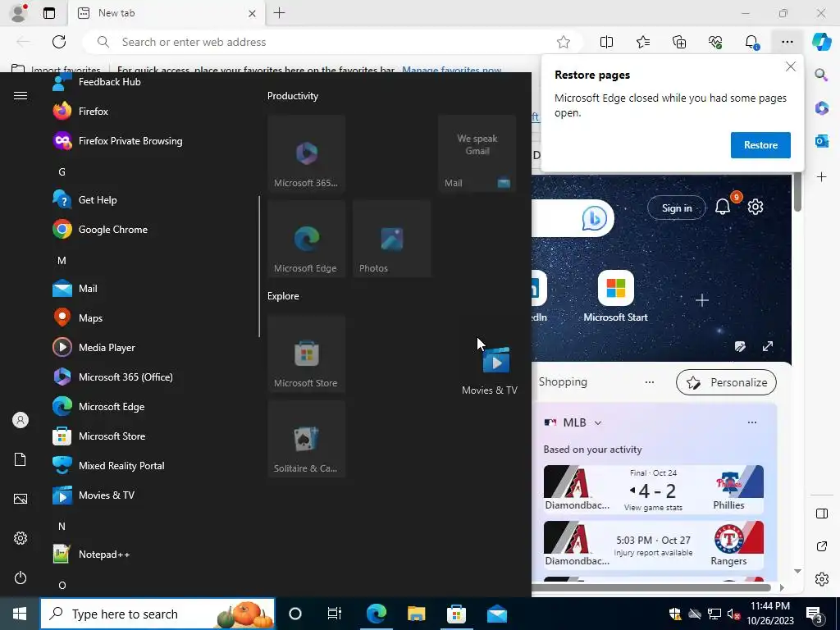The height and width of the screenshot is (630, 840).
Task: Open Documents from Start sidebar
Action: (21, 459)
